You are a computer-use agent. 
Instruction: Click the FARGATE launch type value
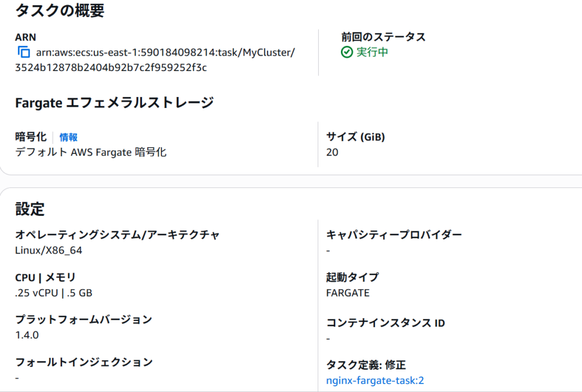[x=348, y=293]
